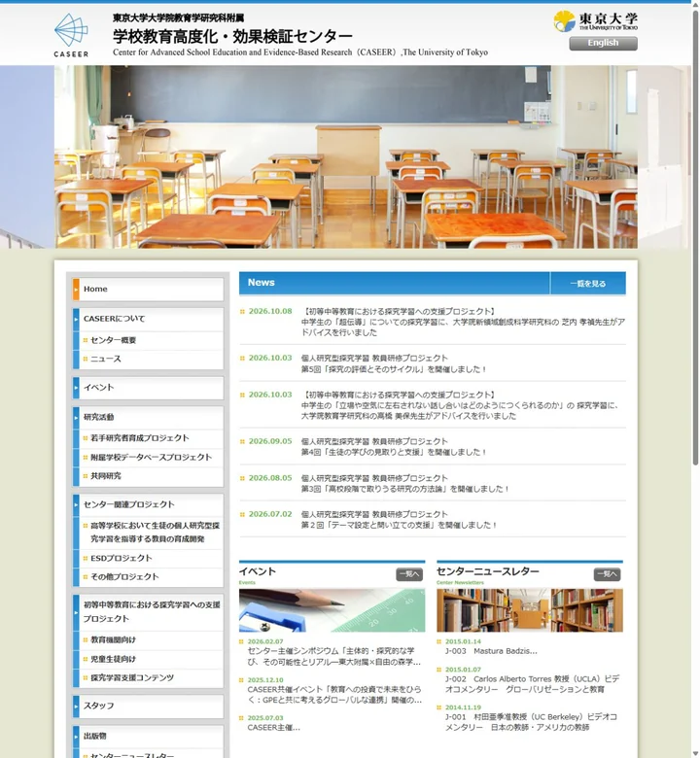Image resolution: width=700 pixels, height=758 pixels.
Task: Select 児童生徒向け sidebar link
Action: tap(113, 660)
